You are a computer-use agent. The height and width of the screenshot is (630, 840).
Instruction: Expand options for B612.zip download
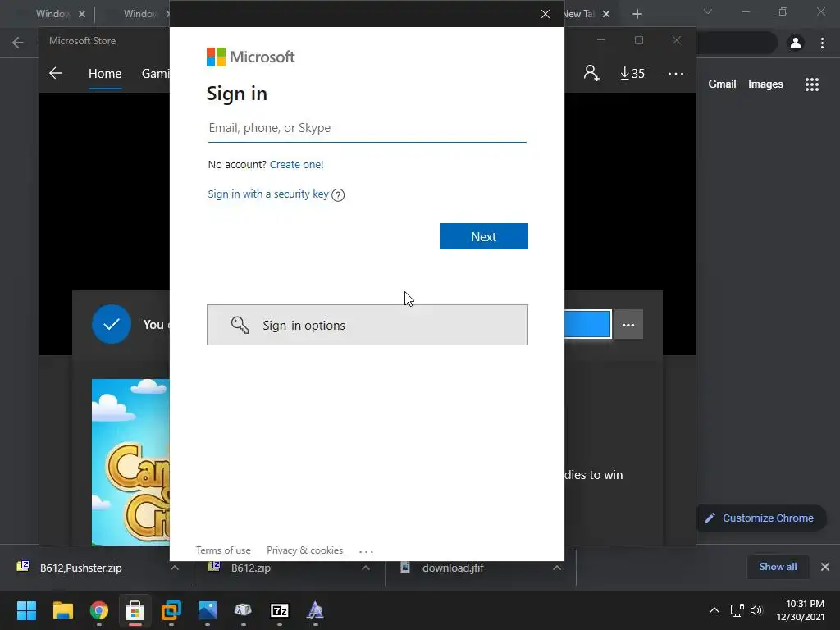[x=366, y=568]
